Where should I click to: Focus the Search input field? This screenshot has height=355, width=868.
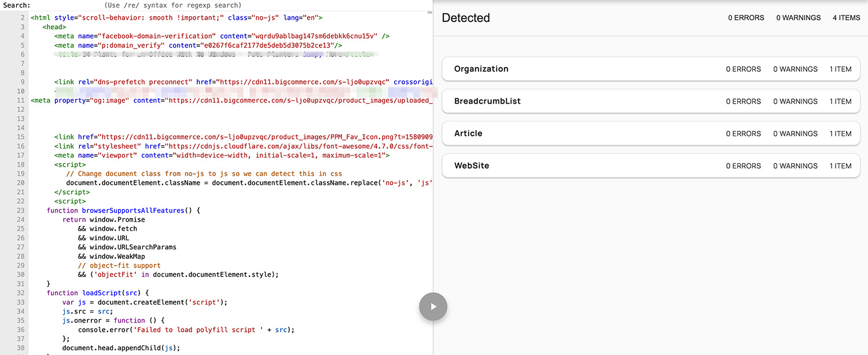coord(67,5)
